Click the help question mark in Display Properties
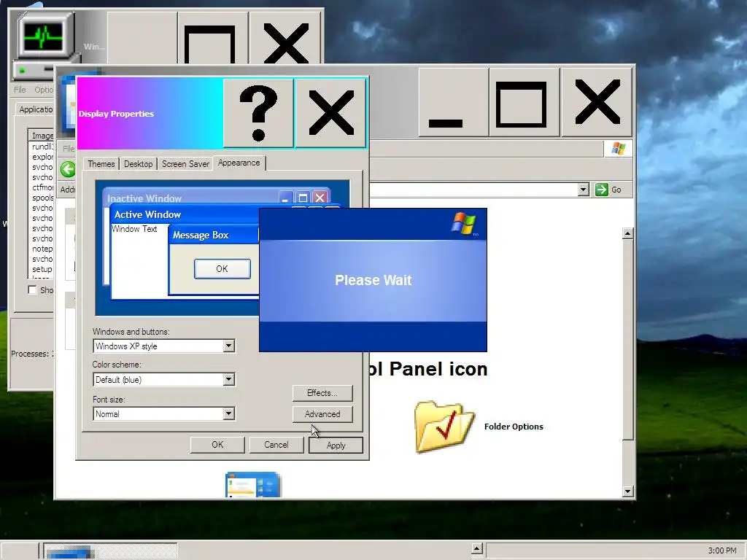 point(258,113)
